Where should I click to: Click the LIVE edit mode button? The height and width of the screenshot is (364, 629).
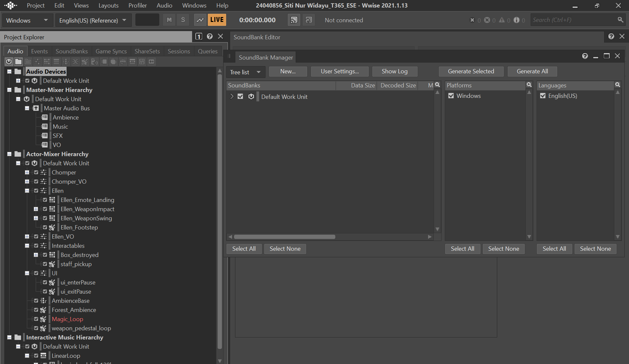click(x=217, y=20)
